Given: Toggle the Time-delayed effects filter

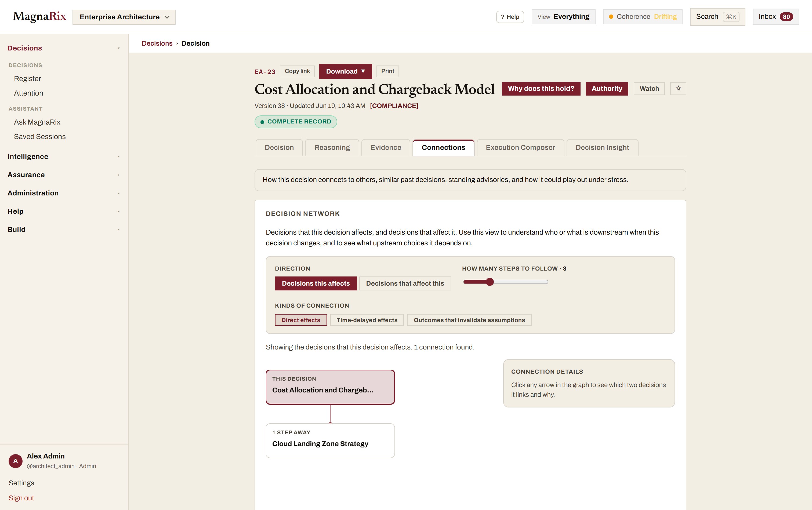Looking at the screenshot, I should pos(367,320).
